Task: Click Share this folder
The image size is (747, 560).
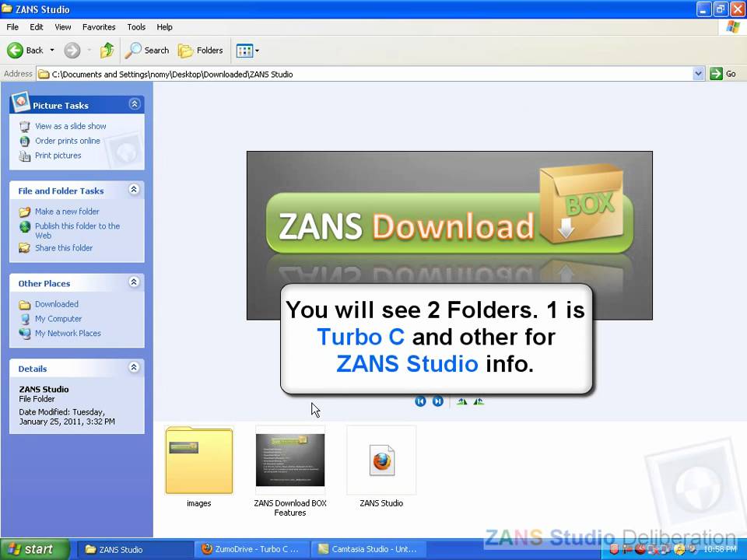Action: pyautogui.click(x=64, y=248)
